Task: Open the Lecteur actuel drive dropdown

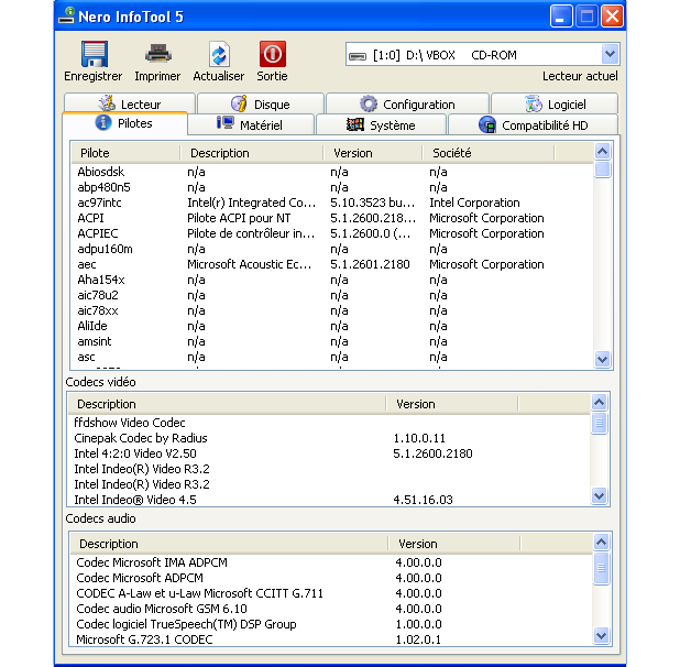Action: (x=610, y=54)
